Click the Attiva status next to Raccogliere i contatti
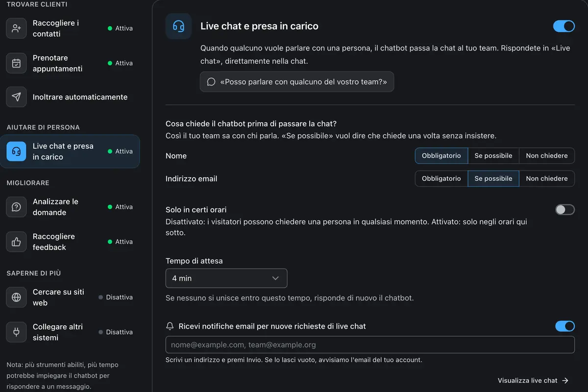The image size is (588, 392). 120,28
